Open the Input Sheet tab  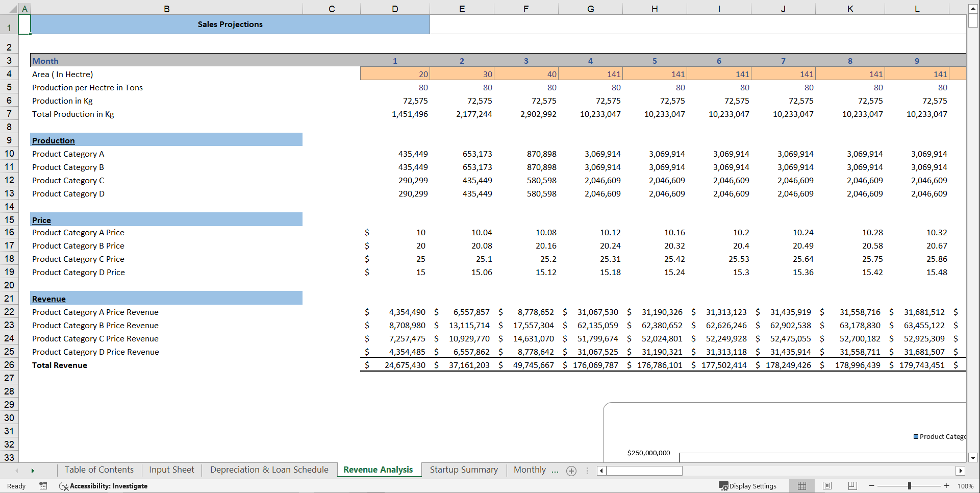(x=171, y=470)
